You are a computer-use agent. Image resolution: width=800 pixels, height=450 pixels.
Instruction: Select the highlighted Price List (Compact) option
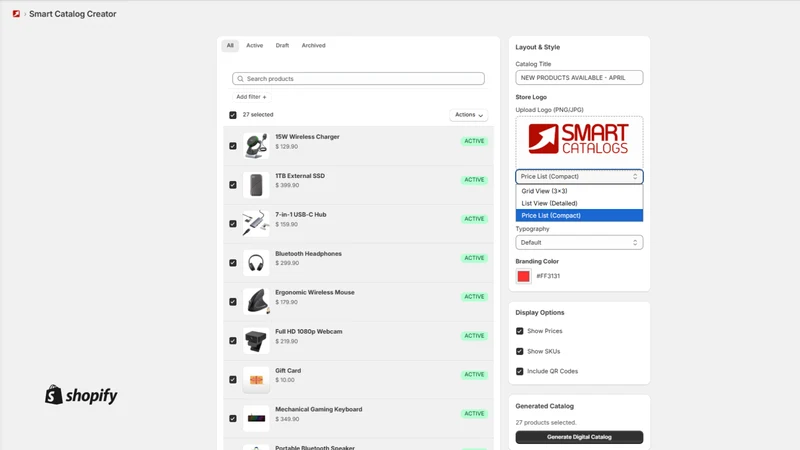579,215
